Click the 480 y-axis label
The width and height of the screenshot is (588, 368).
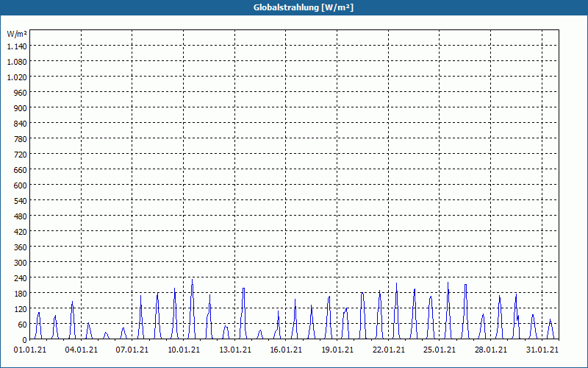21,216
